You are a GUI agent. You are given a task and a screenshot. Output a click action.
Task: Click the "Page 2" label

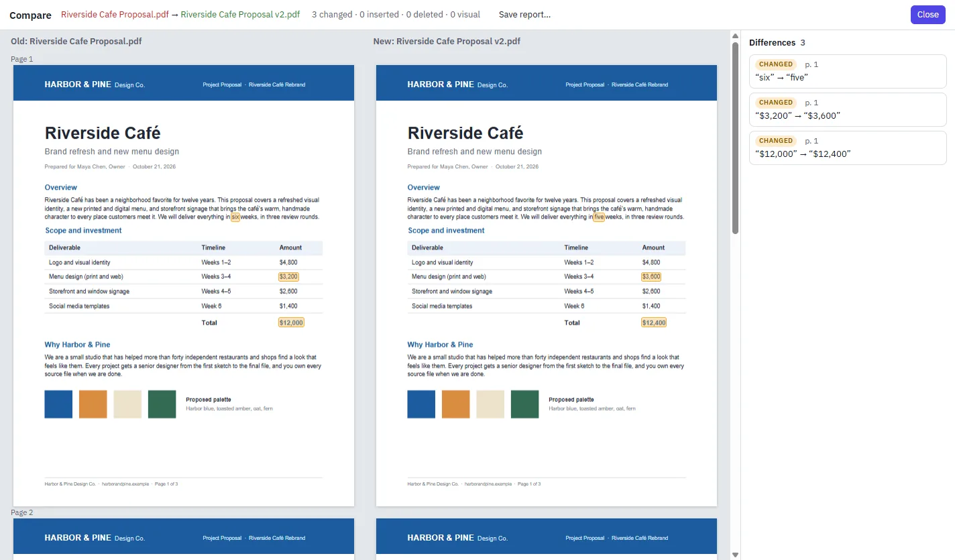point(22,512)
